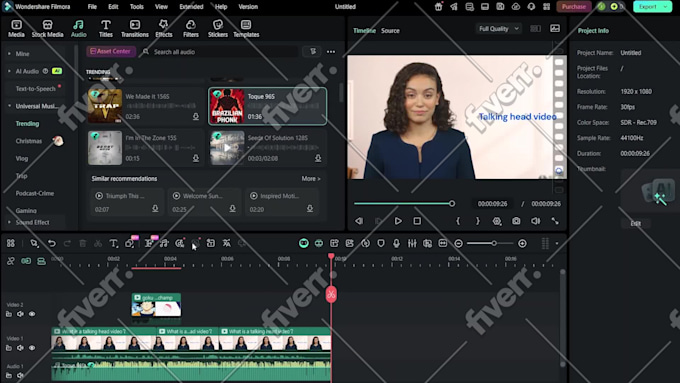The height and width of the screenshot is (383, 680).
Task: Open the Transitions panel
Action: tap(134, 29)
